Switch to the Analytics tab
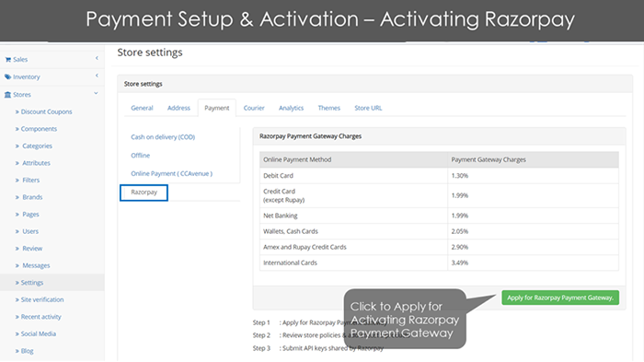The image size is (644, 362). click(292, 108)
